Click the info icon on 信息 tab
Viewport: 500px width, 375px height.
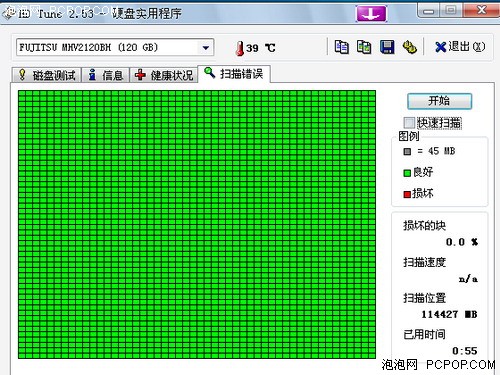point(92,75)
